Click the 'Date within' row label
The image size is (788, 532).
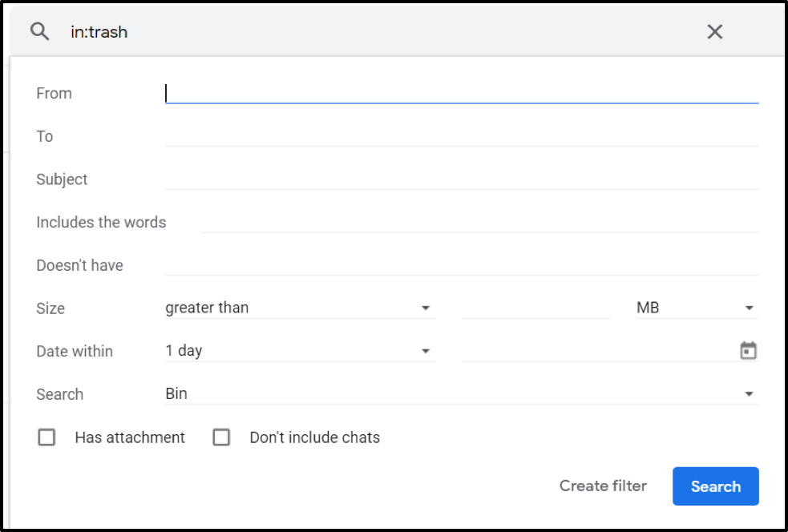(x=75, y=351)
